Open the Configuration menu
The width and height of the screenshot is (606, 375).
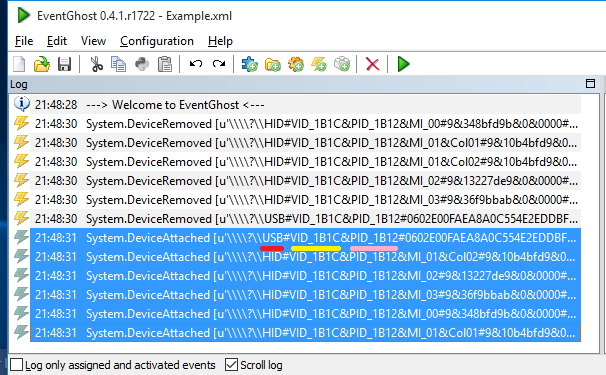pos(157,41)
